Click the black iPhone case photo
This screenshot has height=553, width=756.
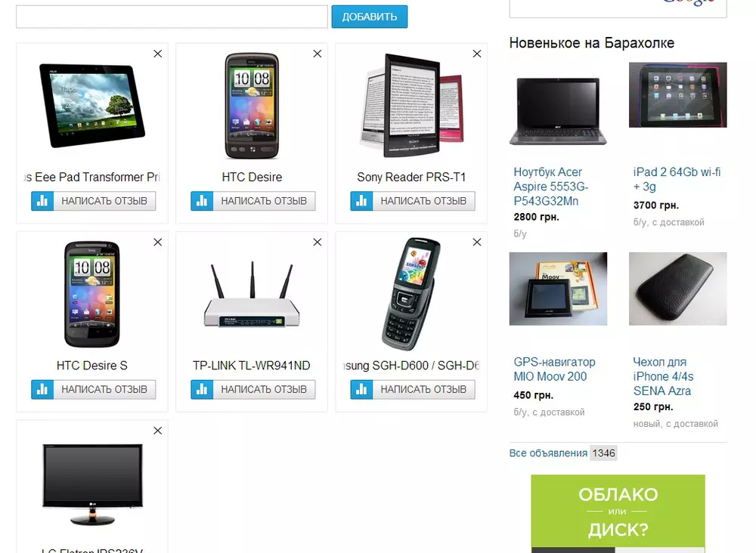[677, 289]
